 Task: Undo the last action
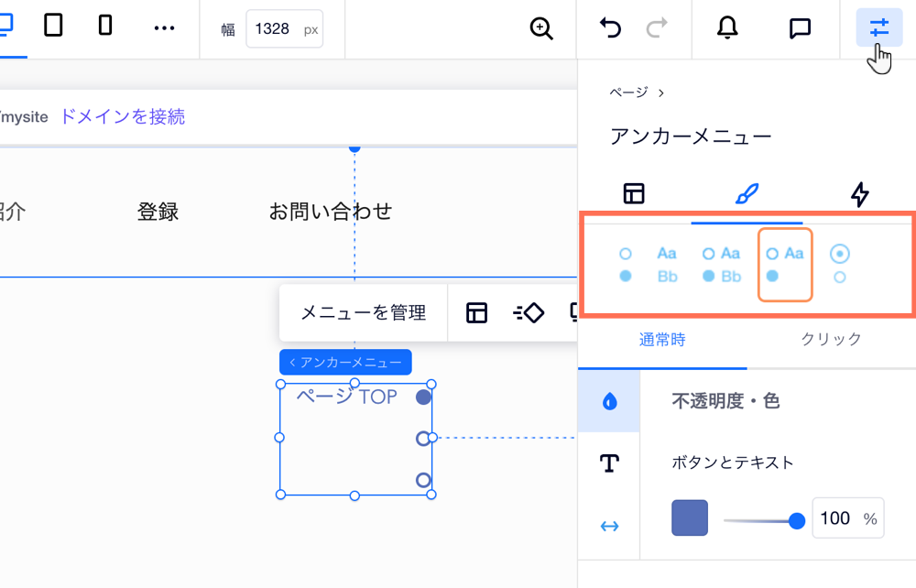pyautogui.click(x=610, y=27)
